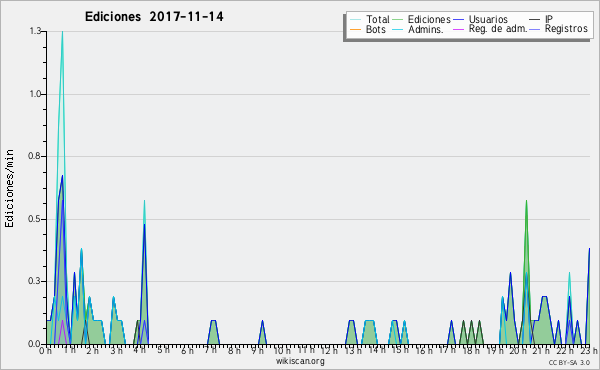Image resolution: width=600 pixels, height=370 pixels.
Task: Click the 1.3 peak of the Total line
Action: tap(62, 32)
